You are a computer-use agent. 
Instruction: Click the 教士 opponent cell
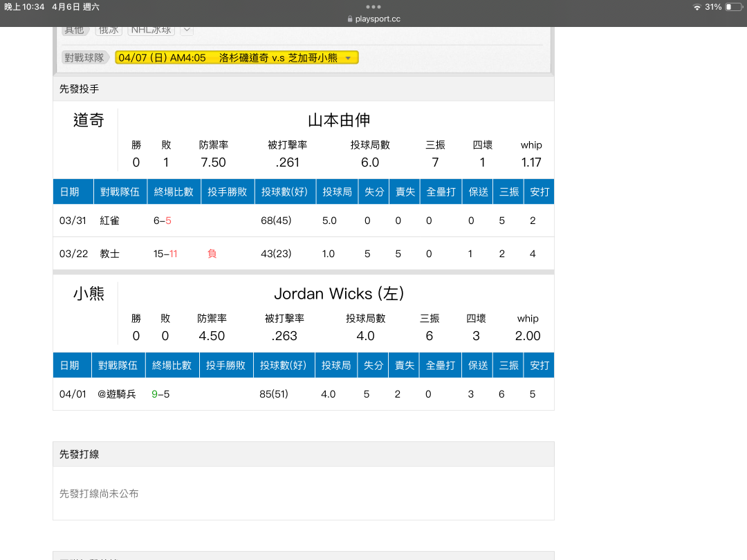(x=109, y=254)
